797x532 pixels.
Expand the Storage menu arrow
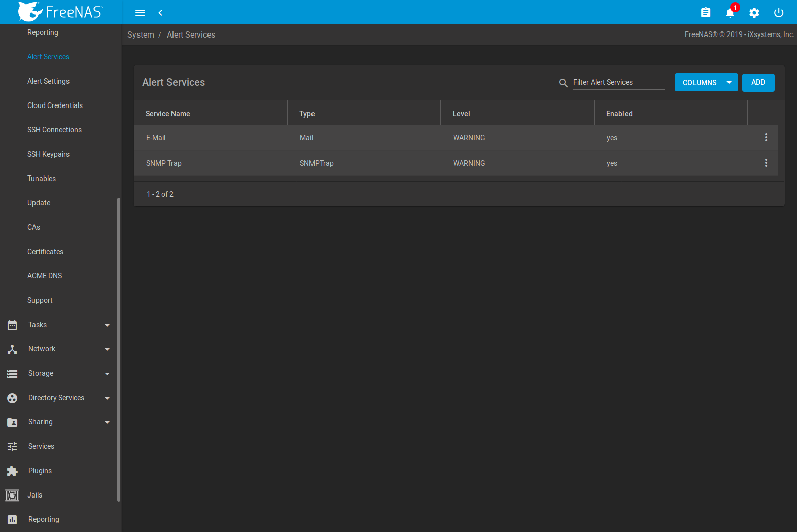click(107, 374)
